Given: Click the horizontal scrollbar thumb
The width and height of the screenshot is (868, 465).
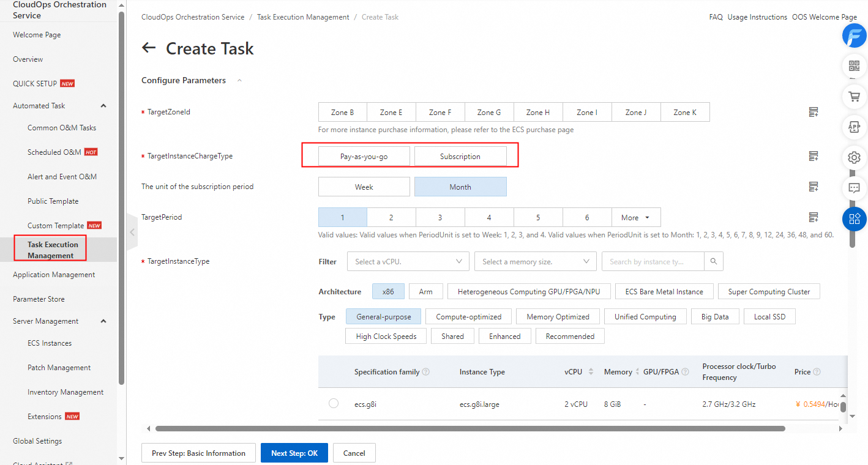Looking at the screenshot, I should coord(470,429).
